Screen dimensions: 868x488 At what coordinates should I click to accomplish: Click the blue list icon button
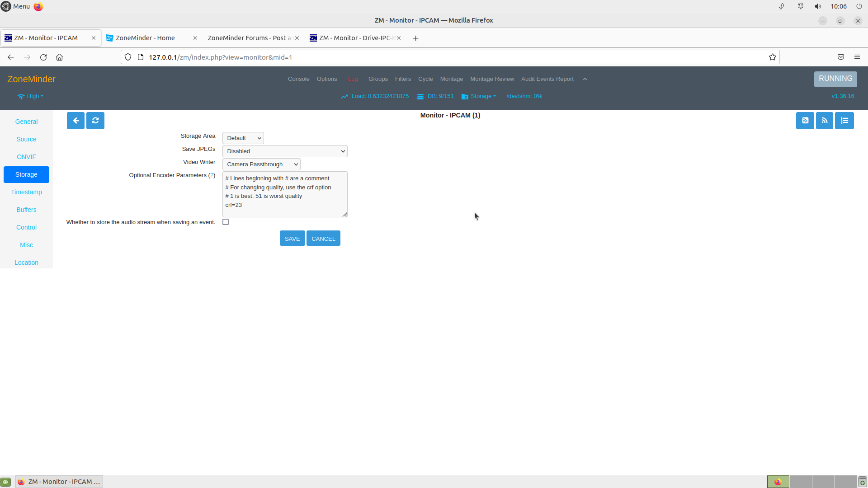(844, 121)
